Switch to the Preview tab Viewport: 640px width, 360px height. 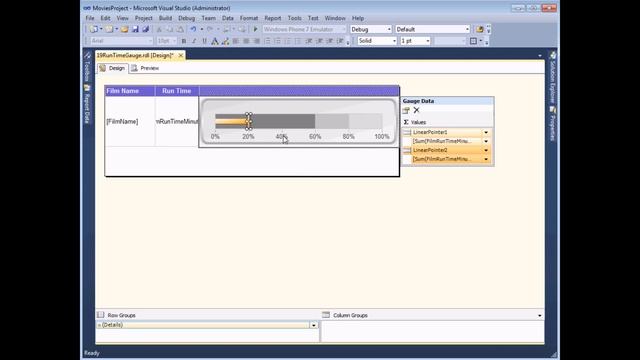pos(145,68)
